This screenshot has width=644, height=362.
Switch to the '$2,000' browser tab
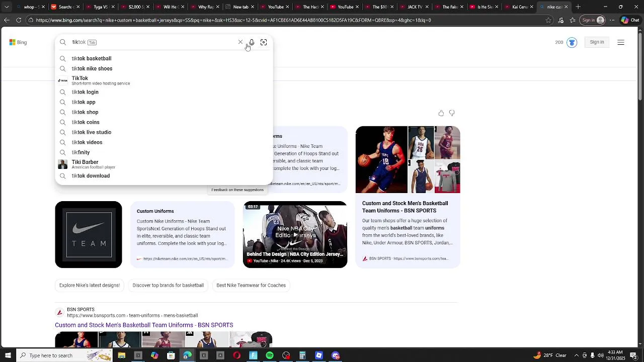[136, 7]
